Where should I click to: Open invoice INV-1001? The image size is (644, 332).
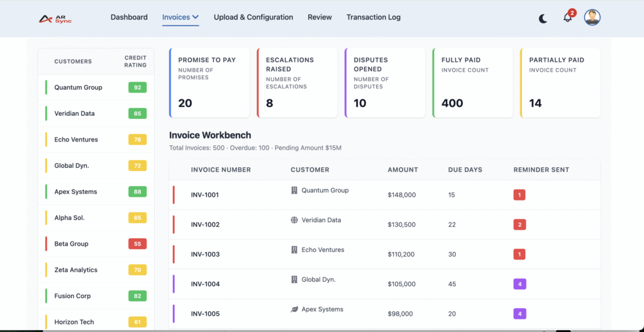pos(205,195)
